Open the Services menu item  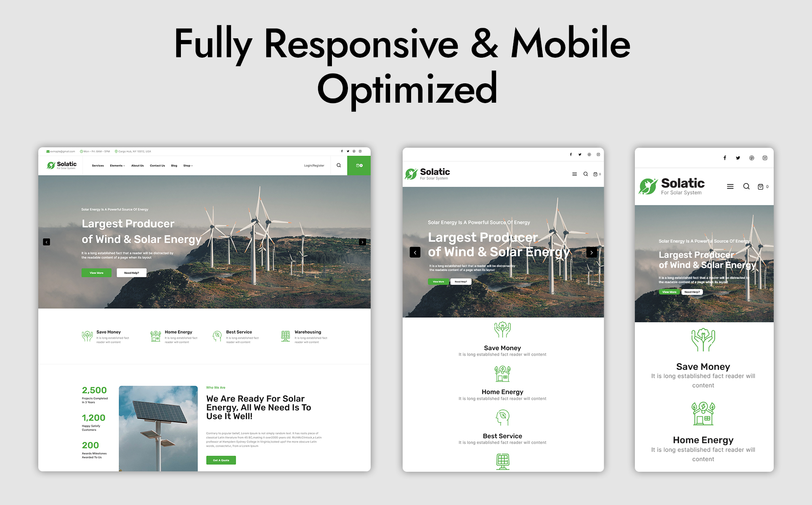pyautogui.click(x=98, y=165)
